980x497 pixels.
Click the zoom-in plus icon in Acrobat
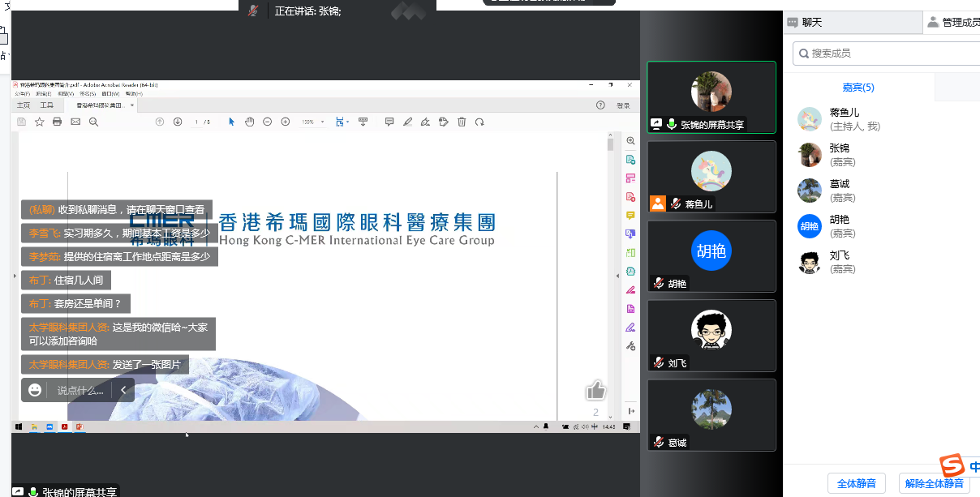click(x=286, y=122)
